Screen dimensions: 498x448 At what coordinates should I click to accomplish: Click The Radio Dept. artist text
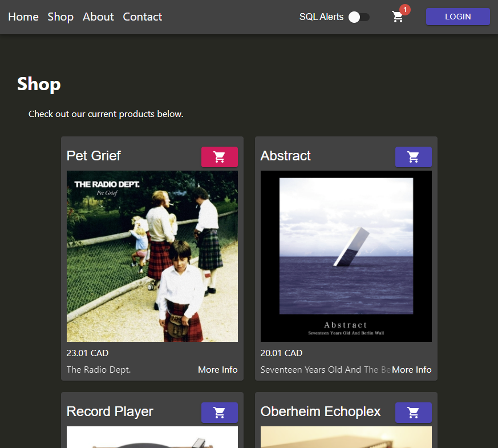99,369
